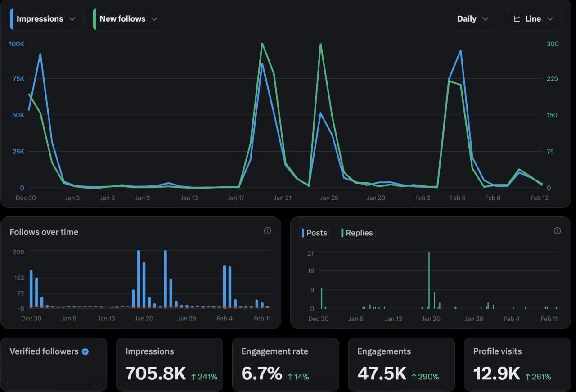Click the tall green Replies bar near Jan 20
The height and width of the screenshot is (392, 576).
(429, 280)
